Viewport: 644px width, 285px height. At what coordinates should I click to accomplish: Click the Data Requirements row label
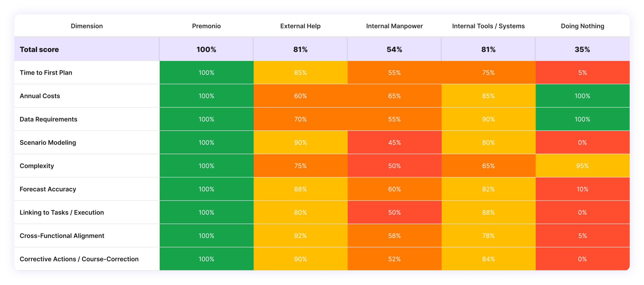coord(48,119)
